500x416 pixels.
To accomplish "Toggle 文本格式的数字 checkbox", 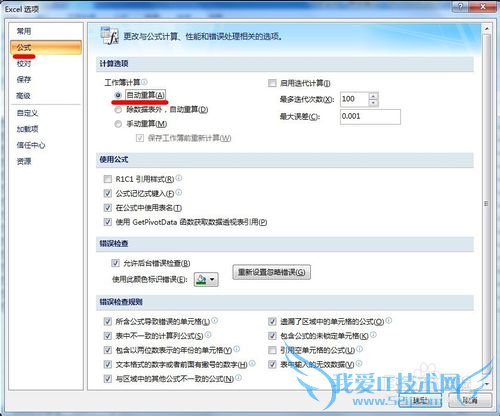I will 108,364.
